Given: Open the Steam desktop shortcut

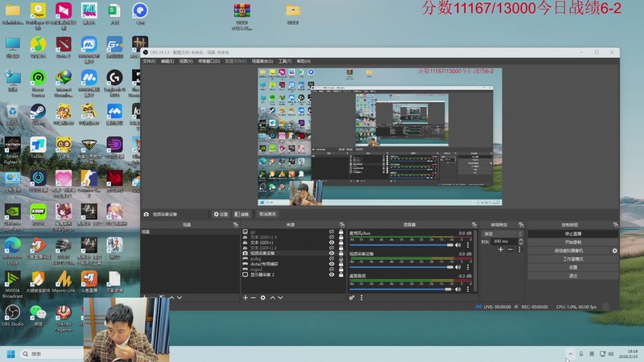Looking at the screenshot, I should [38, 114].
